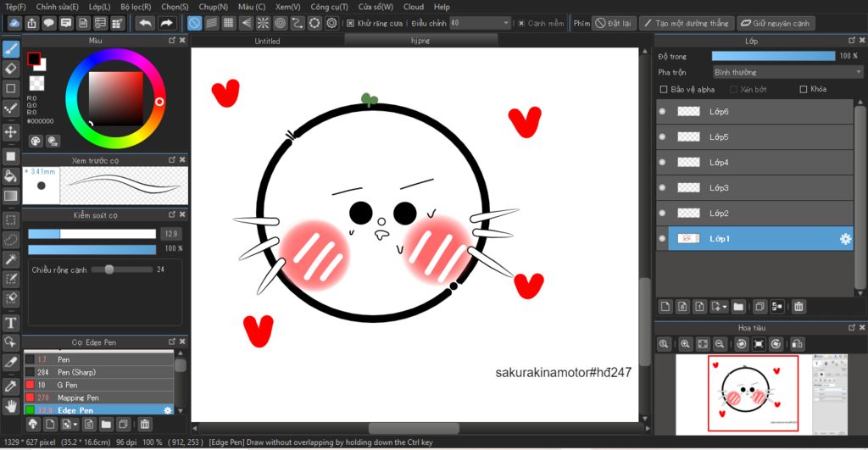Select the Text tool
868x450 pixels.
[x=10, y=323]
